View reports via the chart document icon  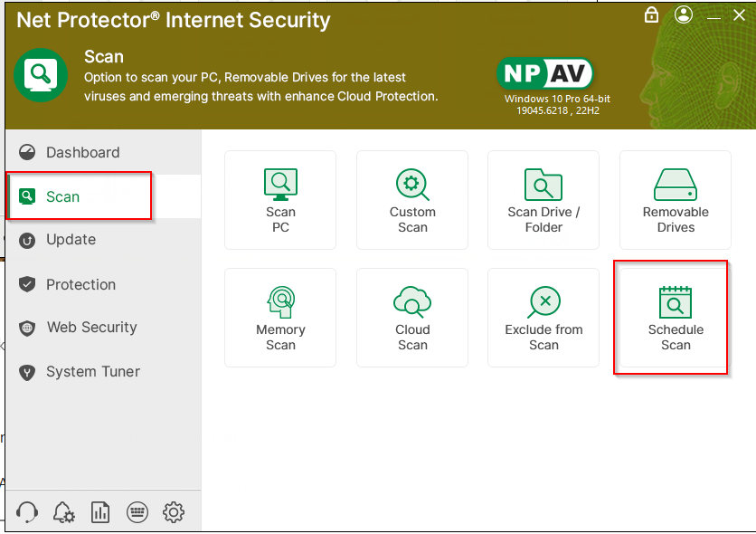100,512
